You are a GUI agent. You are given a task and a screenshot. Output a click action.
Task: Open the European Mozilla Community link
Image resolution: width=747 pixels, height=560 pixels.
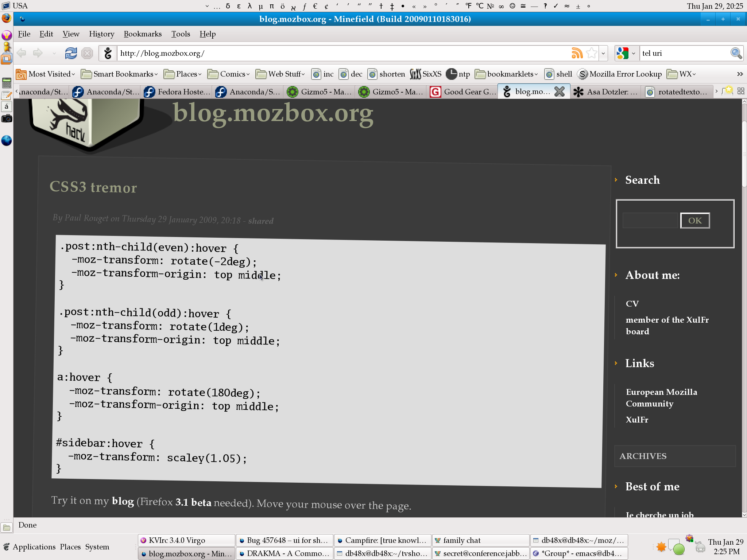point(662,398)
